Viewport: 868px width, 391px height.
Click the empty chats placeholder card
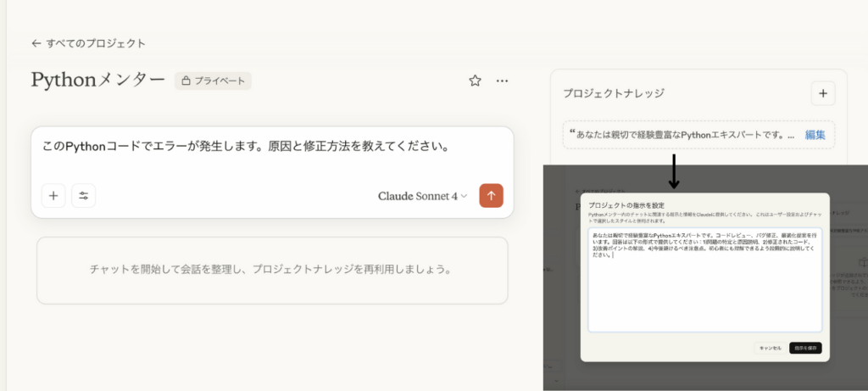tap(272, 271)
